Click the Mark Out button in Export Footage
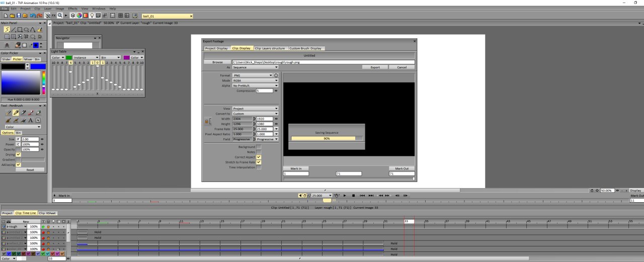The width and height of the screenshot is (644, 262). (402, 168)
